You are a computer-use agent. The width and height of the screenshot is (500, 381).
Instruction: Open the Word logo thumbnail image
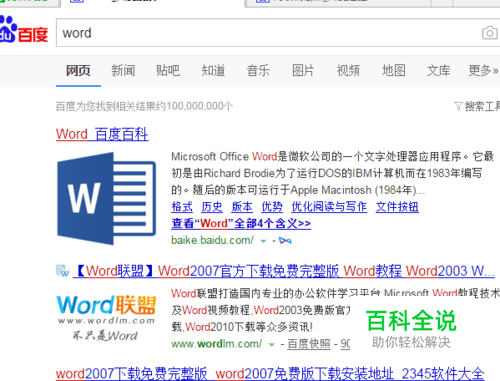pos(107,199)
